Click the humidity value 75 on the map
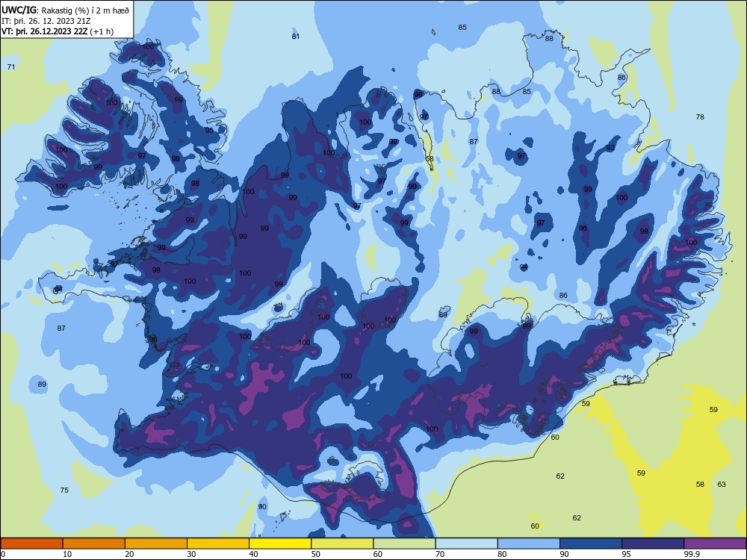Image resolution: width=747 pixels, height=560 pixels. coord(64,490)
